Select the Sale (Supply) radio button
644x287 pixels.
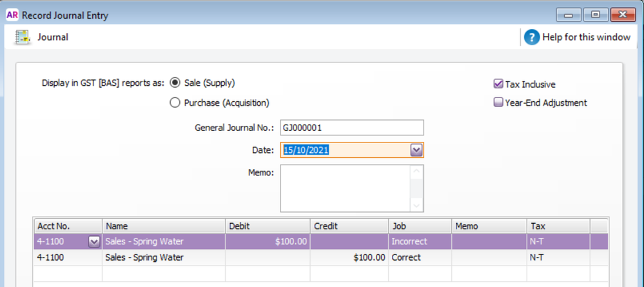[175, 83]
